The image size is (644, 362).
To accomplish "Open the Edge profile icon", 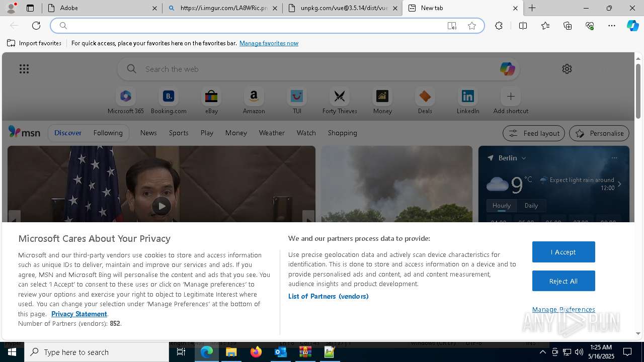I will (x=11, y=8).
